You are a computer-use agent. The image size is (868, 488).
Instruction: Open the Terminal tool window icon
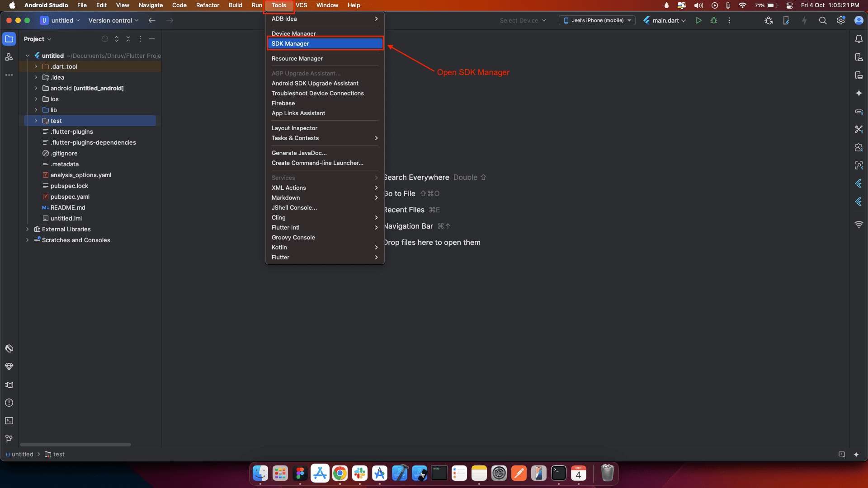point(9,421)
